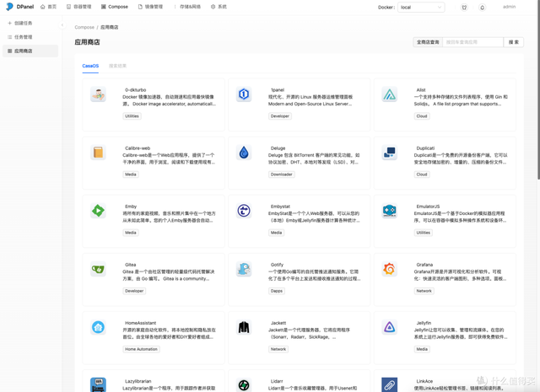540x392 pixels.
Task: Click the Lidarr title text
Action: [x=277, y=381]
